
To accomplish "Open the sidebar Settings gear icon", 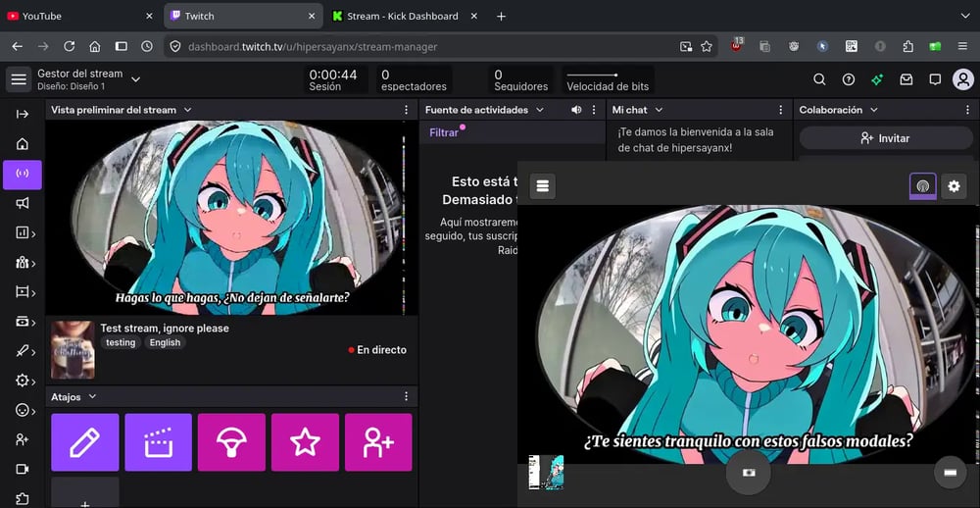I will coord(24,381).
